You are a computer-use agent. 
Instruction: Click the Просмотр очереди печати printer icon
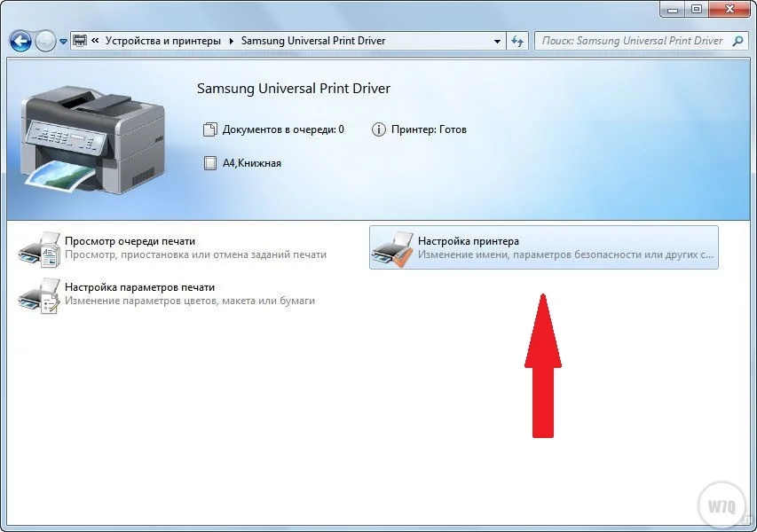[x=39, y=249]
